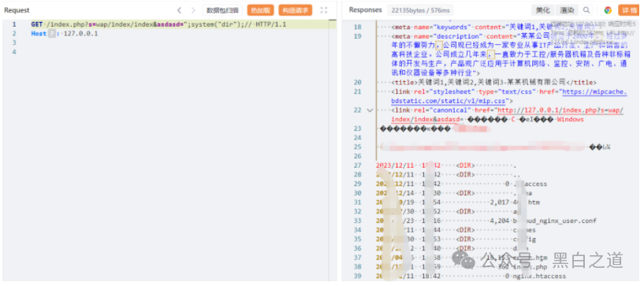This screenshot has height=286, width=644.
Task: Click the orange 详情 details button
Action: click(629, 10)
